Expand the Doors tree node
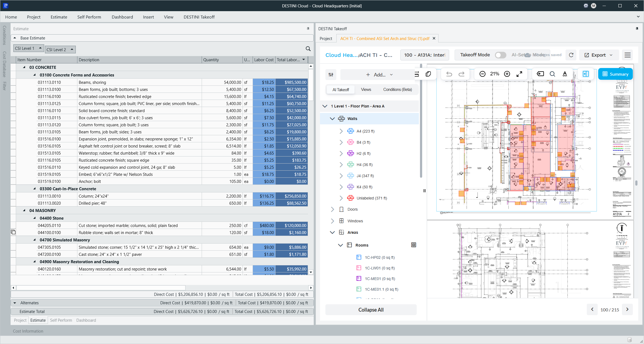Viewport: 644px width, 344px height. tap(332, 209)
